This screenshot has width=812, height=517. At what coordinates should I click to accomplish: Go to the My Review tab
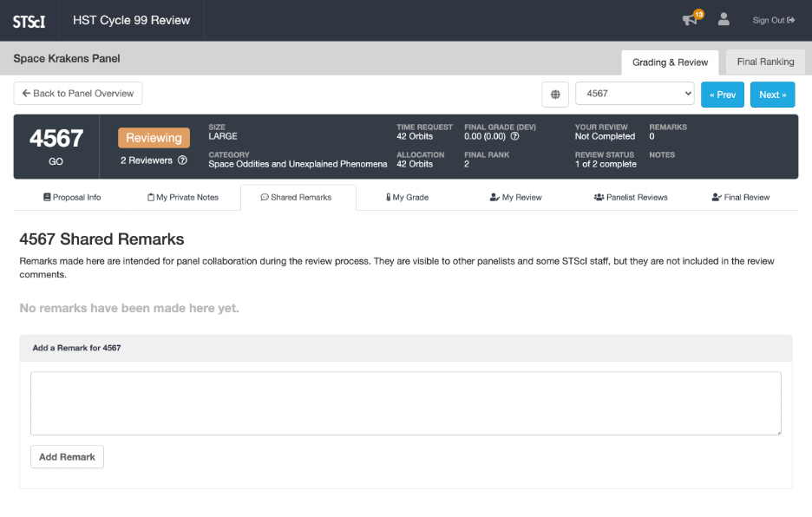516,198
